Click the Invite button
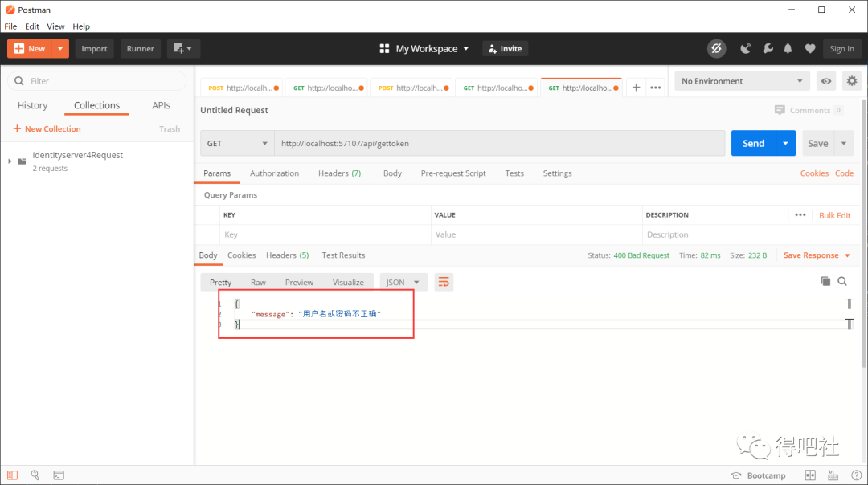Viewport: 868px width, 485px height. coord(505,49)
